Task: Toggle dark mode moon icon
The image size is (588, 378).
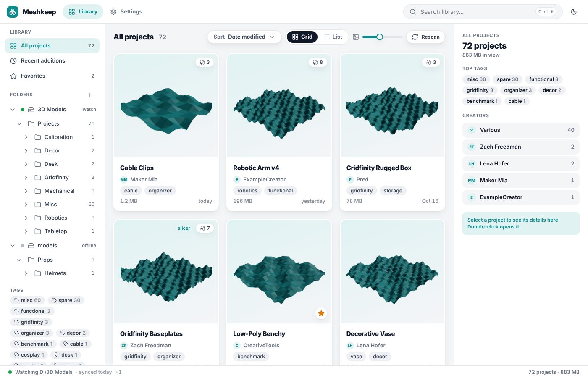Action: pyautogui.click(x=574, y=12)
